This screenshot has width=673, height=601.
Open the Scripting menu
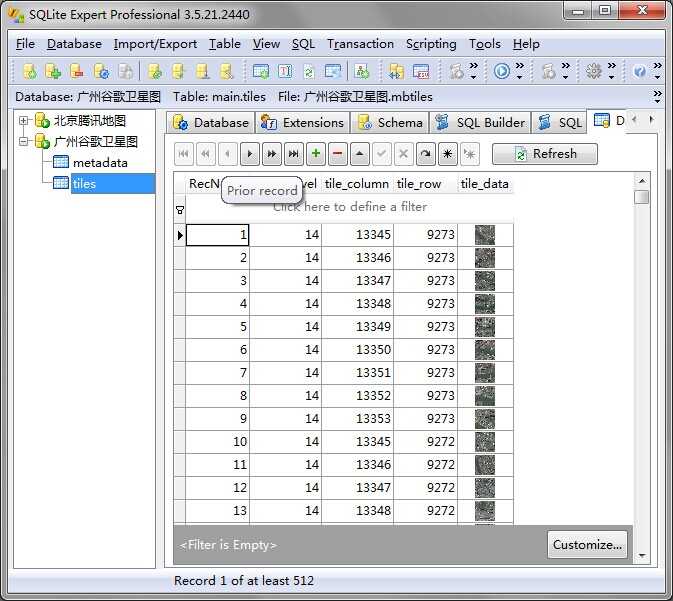[x=431, y=44]
